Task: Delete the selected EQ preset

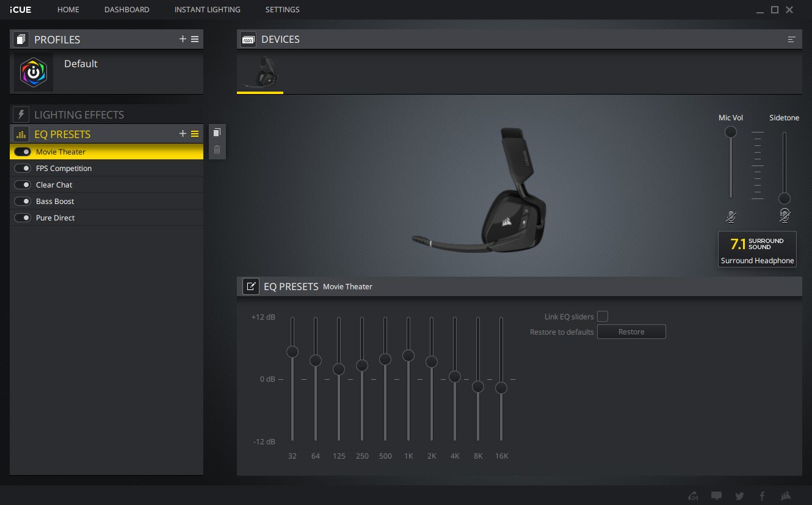Action: click(x=217, y=150)
